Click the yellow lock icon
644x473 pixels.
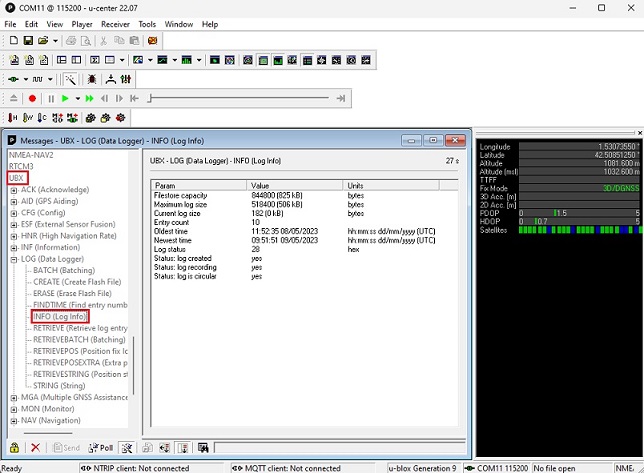click(x=14, y=448)
